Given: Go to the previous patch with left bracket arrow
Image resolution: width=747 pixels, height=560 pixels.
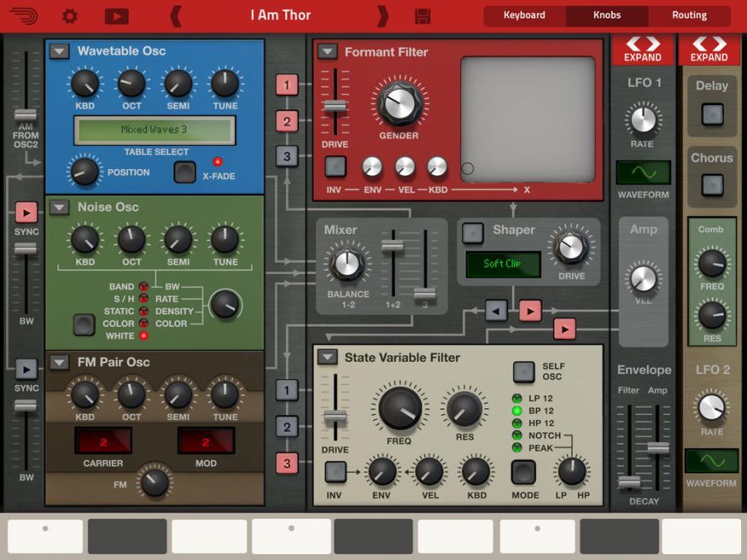Looking at the screenshot, I should pos(175,16).
